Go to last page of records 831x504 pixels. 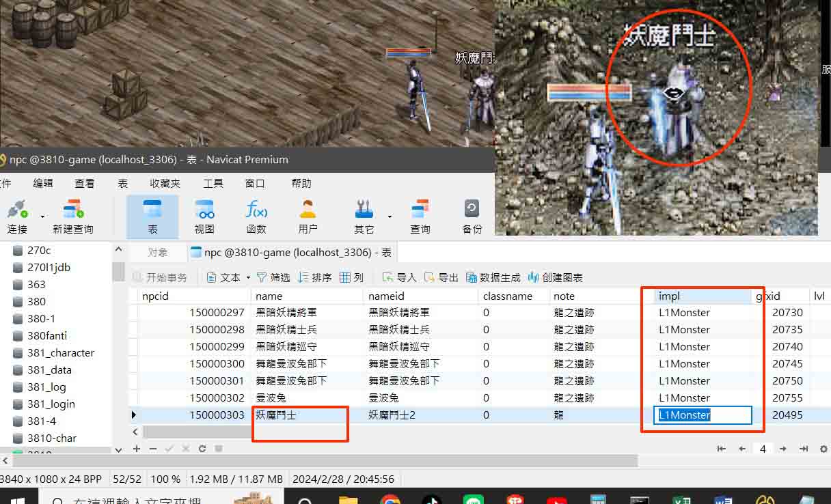coord(804,449)
